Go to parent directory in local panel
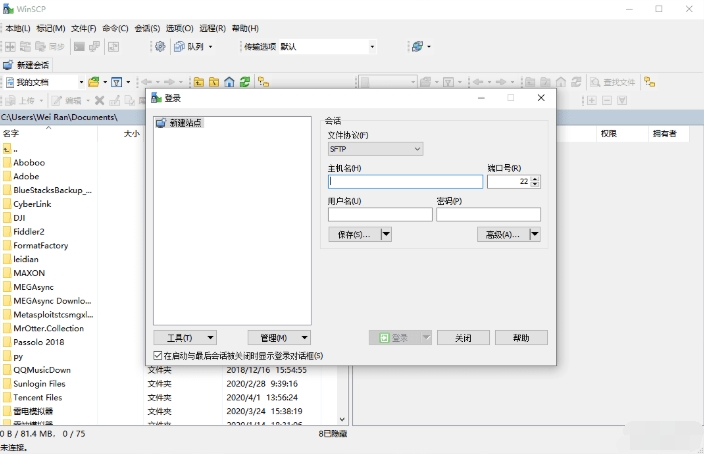 198,82
